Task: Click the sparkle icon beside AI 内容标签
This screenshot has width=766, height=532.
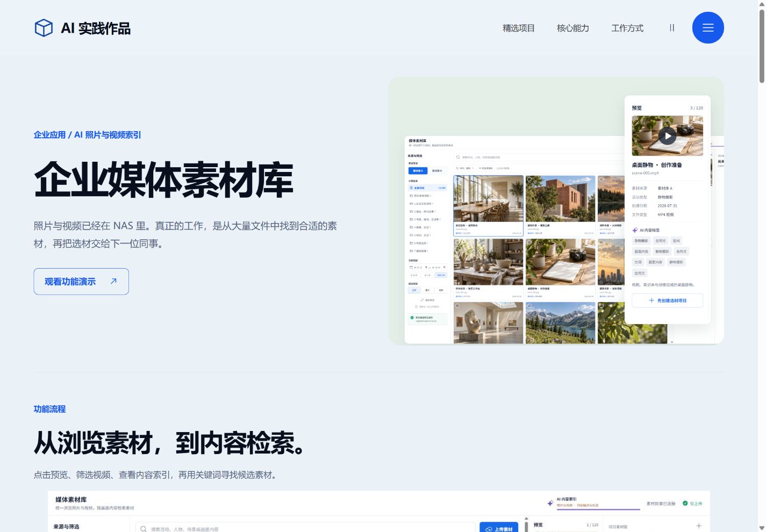Action: tap(635, 230)
